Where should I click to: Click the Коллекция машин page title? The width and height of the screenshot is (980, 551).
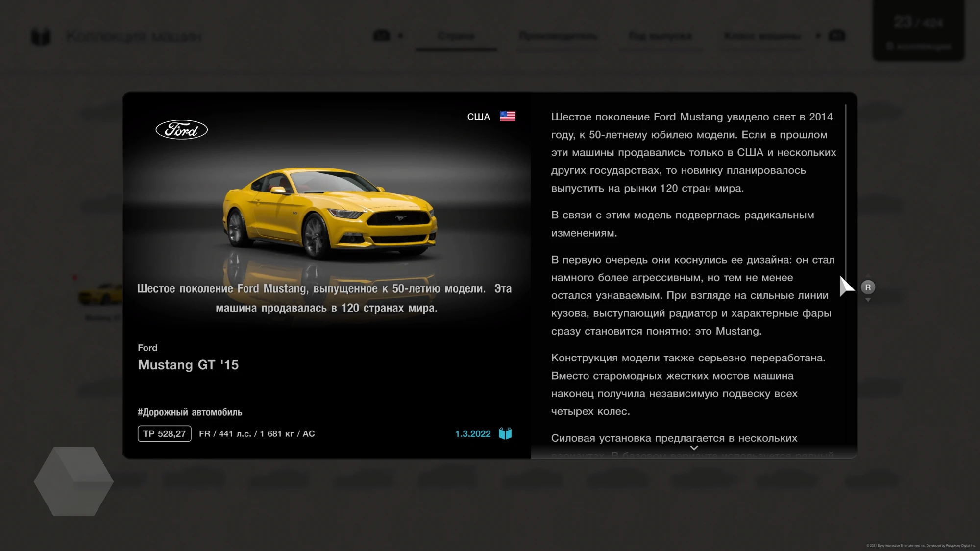pyautogui.click(x=134, y=37)
